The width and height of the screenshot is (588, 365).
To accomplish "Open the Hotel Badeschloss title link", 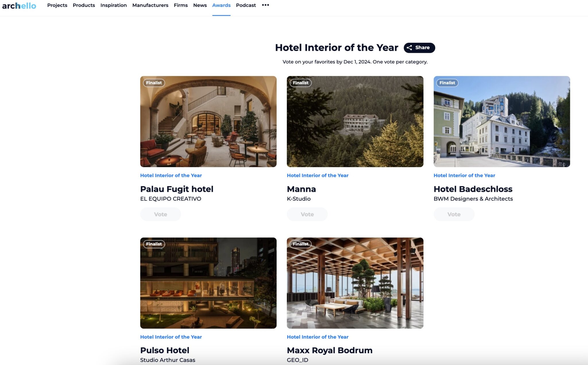I will point(473,189).
